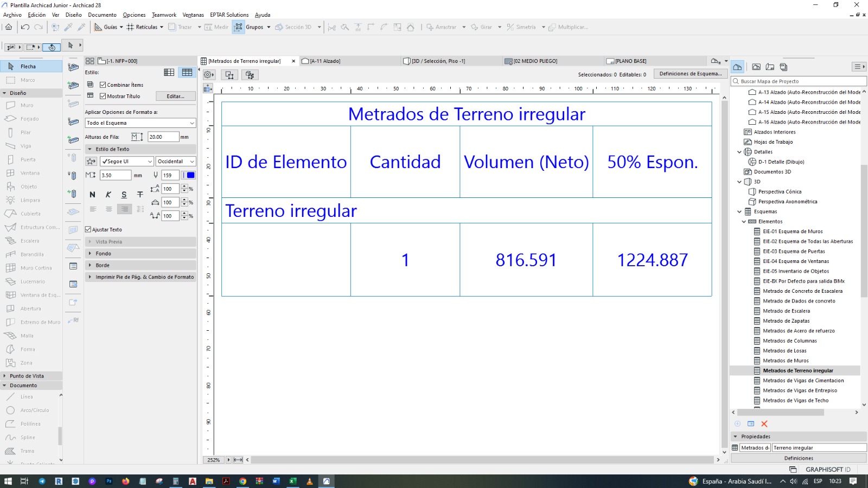
Task: Toggle the Retículas grid snap icon
Action: (130, 27)
